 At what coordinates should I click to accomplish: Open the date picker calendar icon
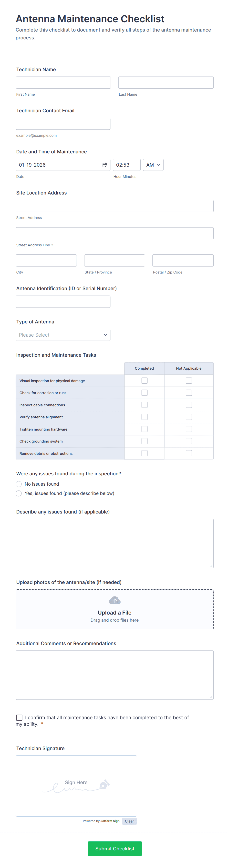[x=104, y=165]
